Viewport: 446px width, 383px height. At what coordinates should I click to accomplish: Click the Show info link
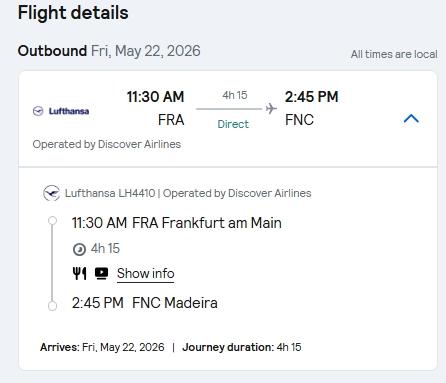[x=146, y=273]
